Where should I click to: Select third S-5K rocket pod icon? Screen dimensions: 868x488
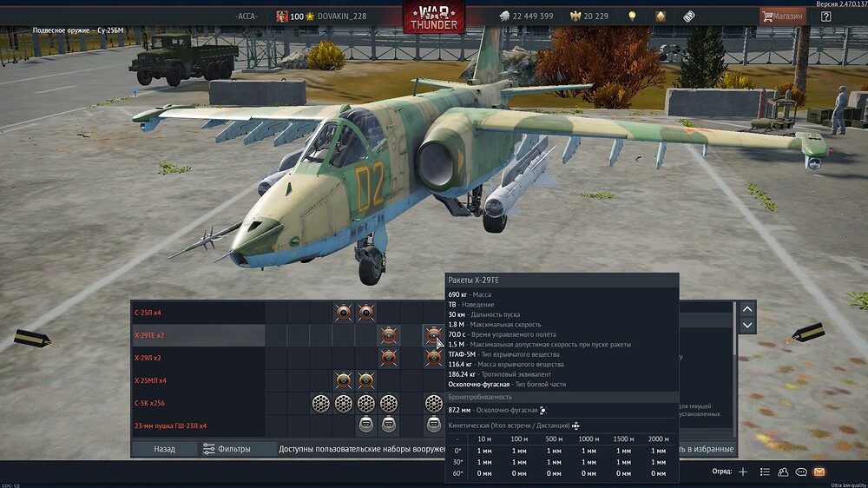click(366, 403)
